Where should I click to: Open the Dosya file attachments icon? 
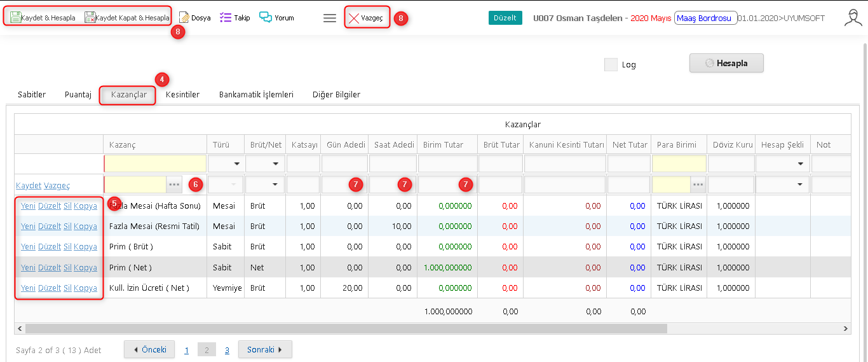(184, 18)
